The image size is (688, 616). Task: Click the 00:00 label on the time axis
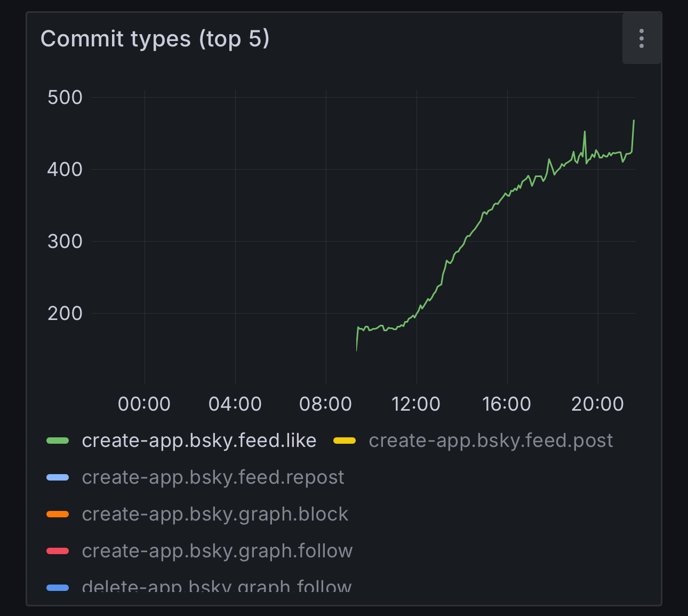(144, 404)
